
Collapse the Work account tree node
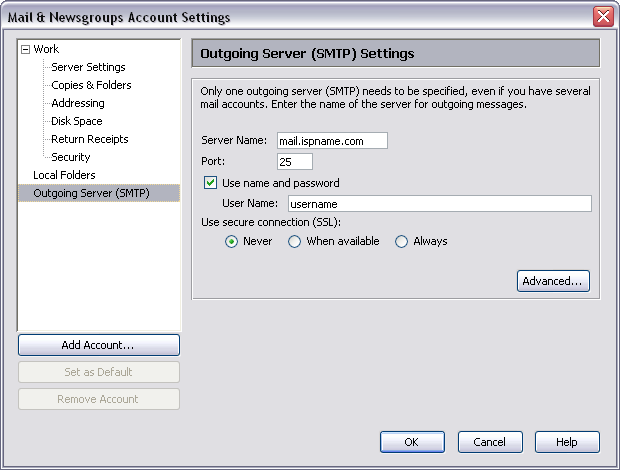click(26, 49)
